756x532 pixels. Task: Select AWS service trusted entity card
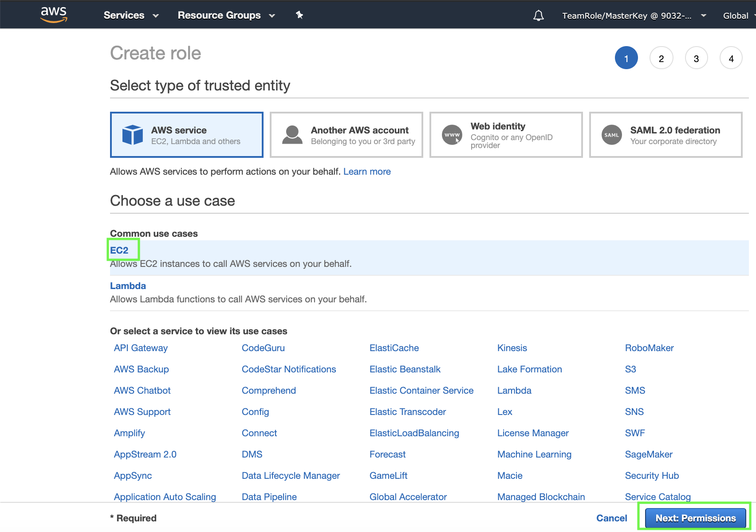pos(187,135)
